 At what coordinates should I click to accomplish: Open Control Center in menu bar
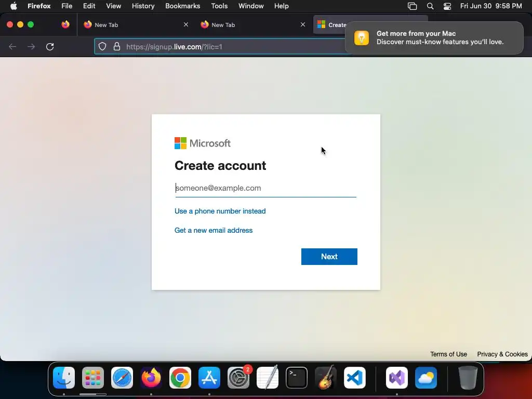(447, 6)
